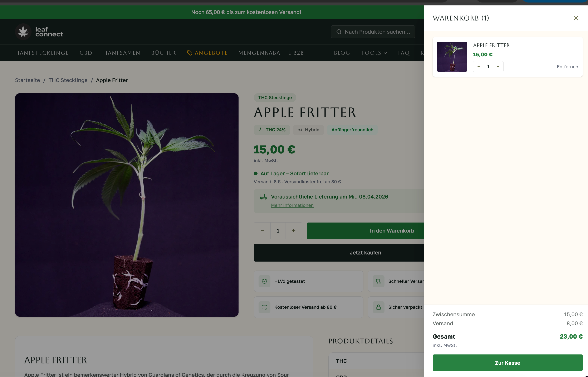Decrease product quantity on product page

point(262,231)
